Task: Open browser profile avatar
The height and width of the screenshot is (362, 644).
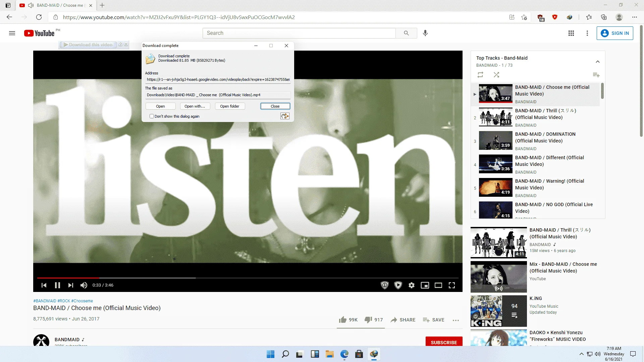Action: click(x=619, y=17)
